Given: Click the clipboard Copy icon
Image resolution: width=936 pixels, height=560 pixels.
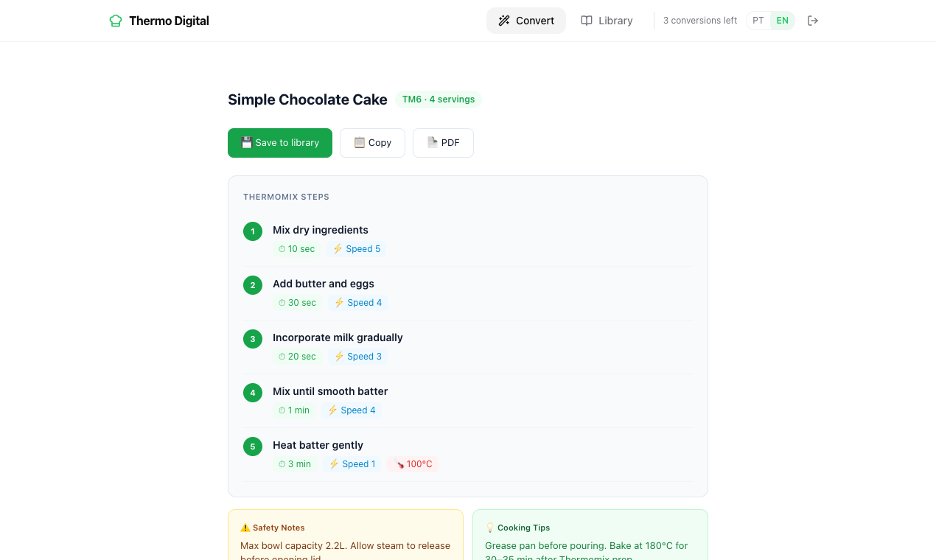Looking at the screenshot, I should coord(360,143).
